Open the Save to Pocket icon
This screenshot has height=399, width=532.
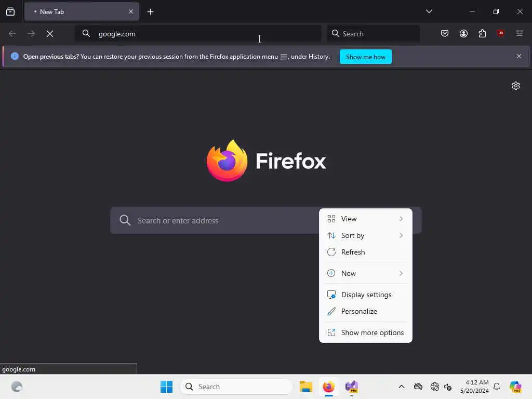pyautogui.click(x=445, y=33)
